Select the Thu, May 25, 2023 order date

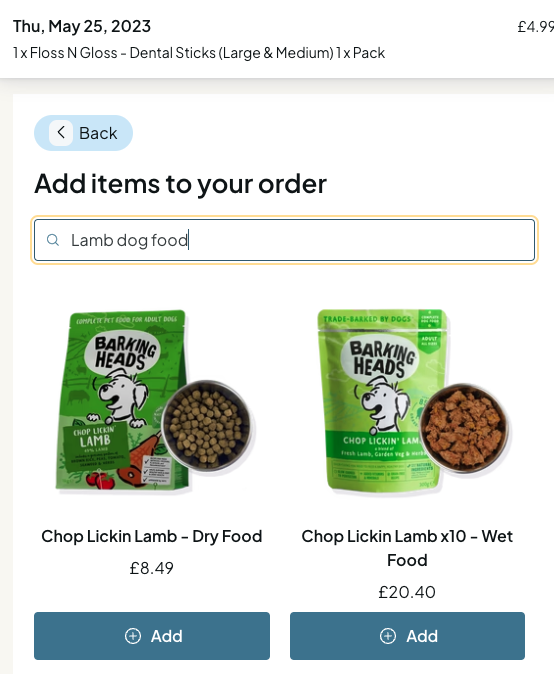82,26
